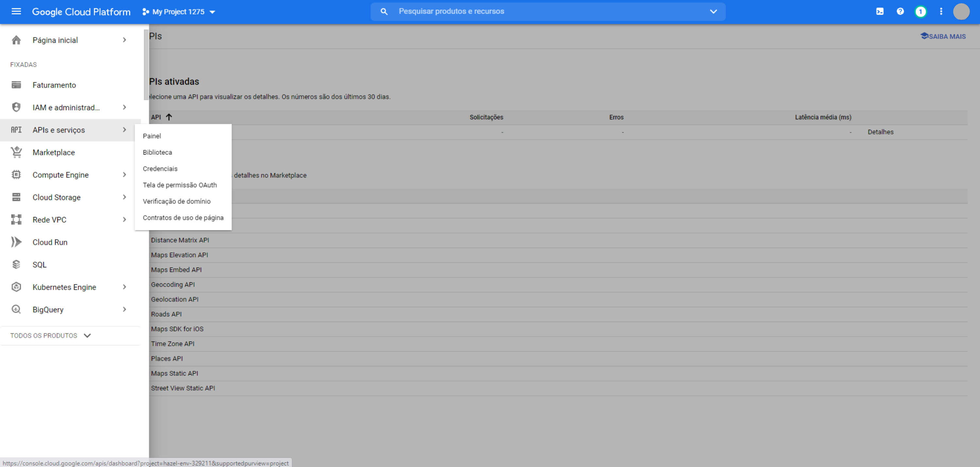Open the Roads API row

(x=558, y=314)
